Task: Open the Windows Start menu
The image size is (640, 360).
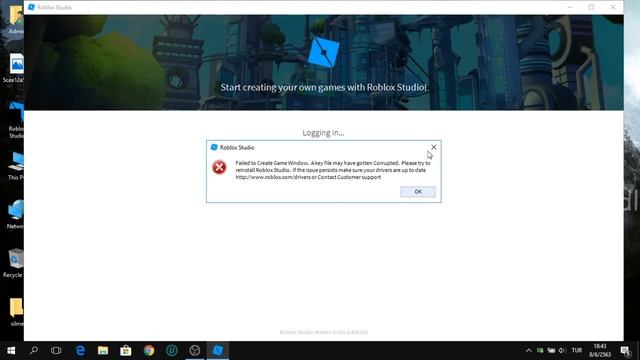Action: 11,351
